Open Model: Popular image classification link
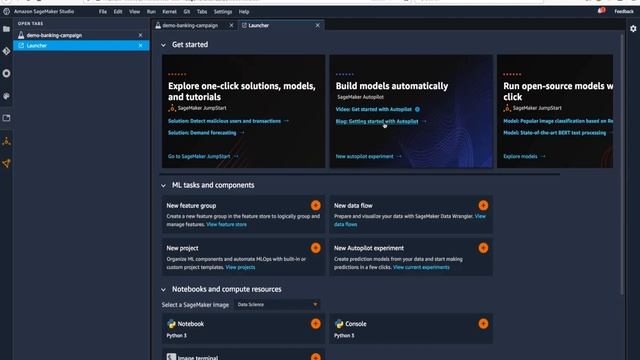The image size is (640, 360). 558,121
